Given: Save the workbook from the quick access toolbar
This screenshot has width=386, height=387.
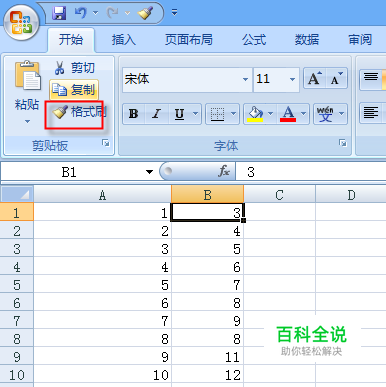Looking at the screenshot, I should click(59, 13).
